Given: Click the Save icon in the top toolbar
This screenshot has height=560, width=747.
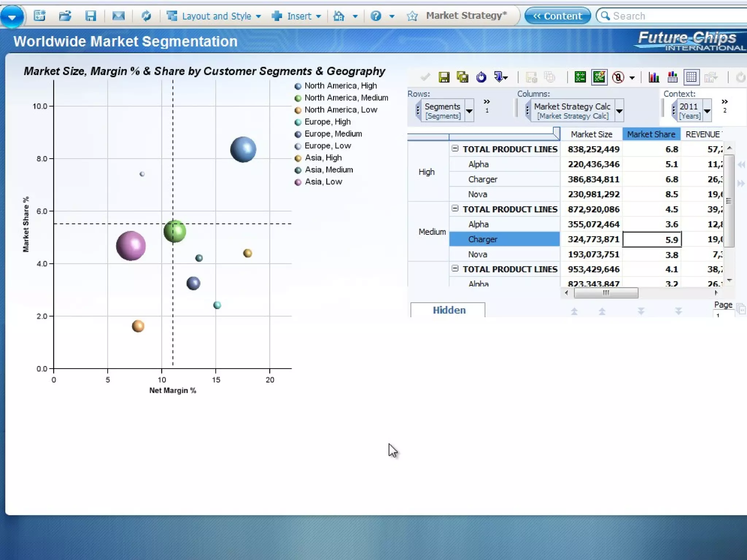Looking at the screenshot, I should click(90, 16).
